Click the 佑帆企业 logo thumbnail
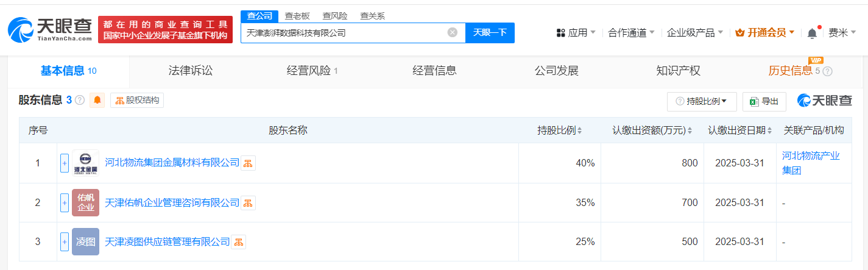Screen dimensions: 868x270 tap(85, 202)
